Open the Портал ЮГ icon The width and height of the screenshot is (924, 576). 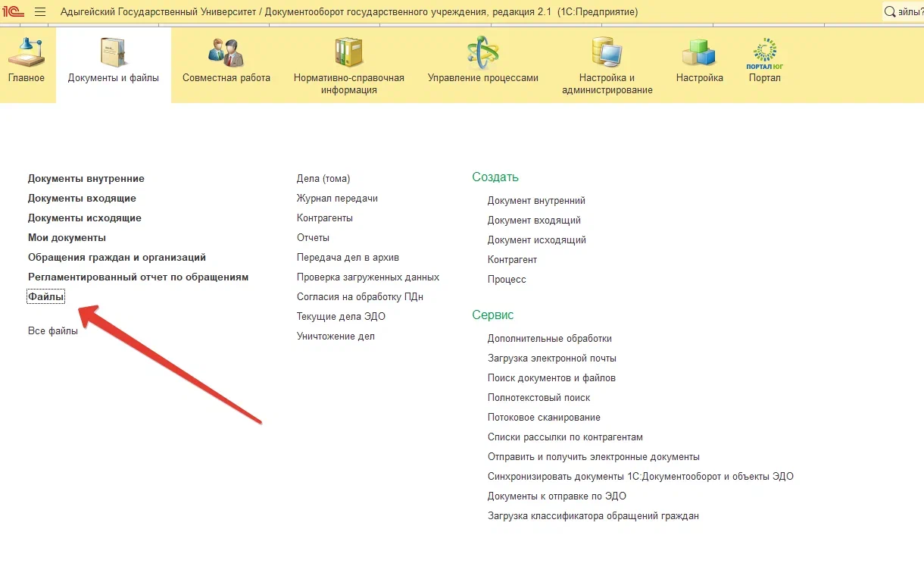[x=764, y=52]
